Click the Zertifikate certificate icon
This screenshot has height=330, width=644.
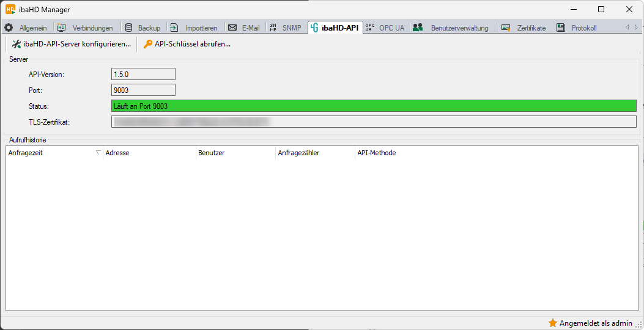click(506, 28)
